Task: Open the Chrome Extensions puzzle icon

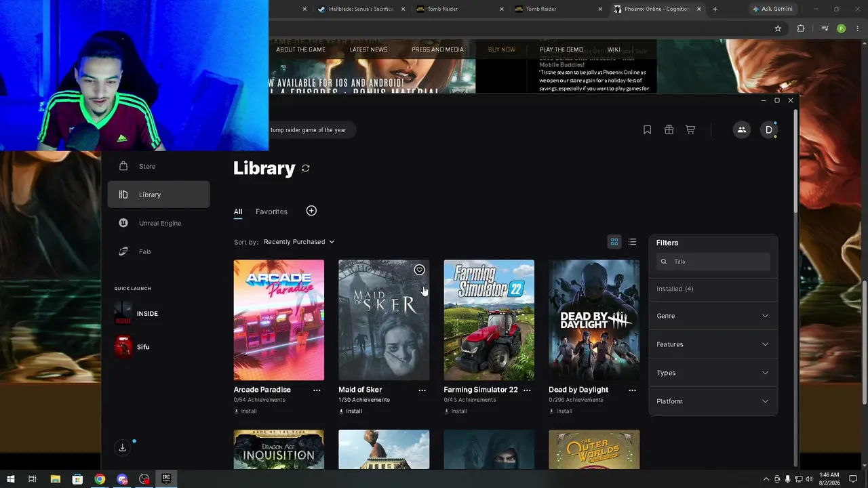Action: [801, 28]
